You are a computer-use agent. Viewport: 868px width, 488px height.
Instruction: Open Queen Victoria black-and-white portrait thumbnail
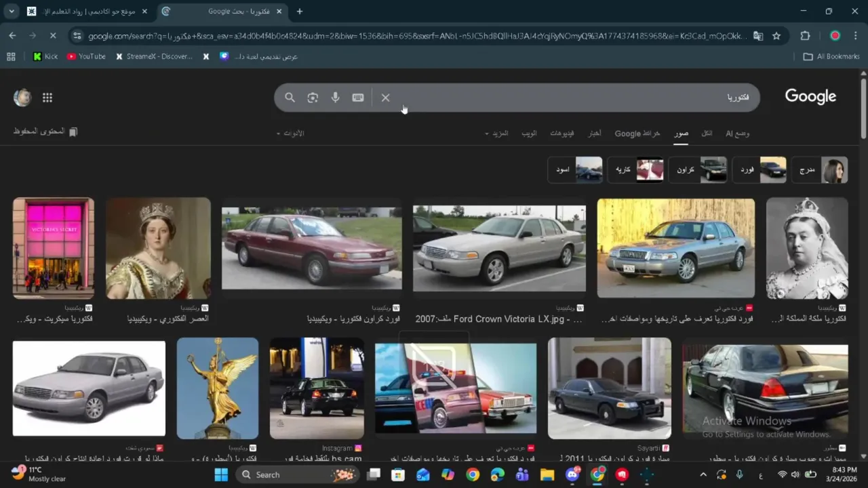coord(807,248)
